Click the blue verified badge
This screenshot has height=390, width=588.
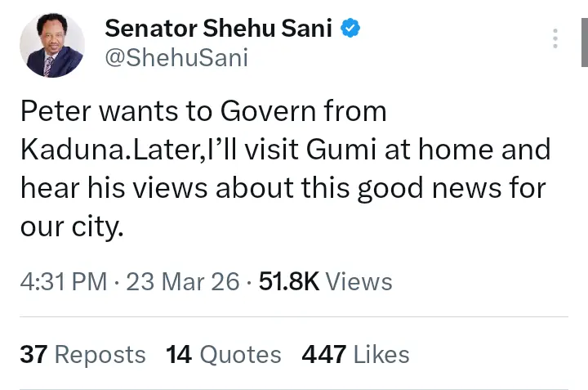[x=350, y=29]
